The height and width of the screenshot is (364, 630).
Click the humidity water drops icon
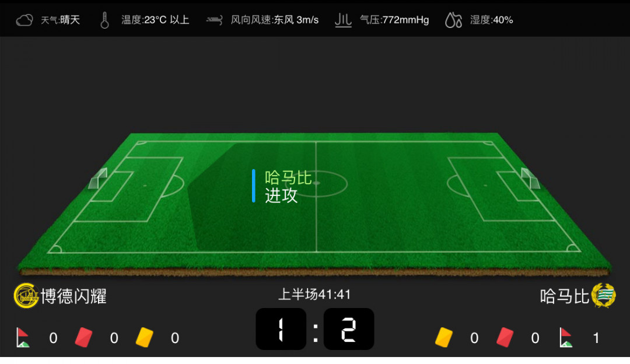pyautogui.click(x=454, y=20)
